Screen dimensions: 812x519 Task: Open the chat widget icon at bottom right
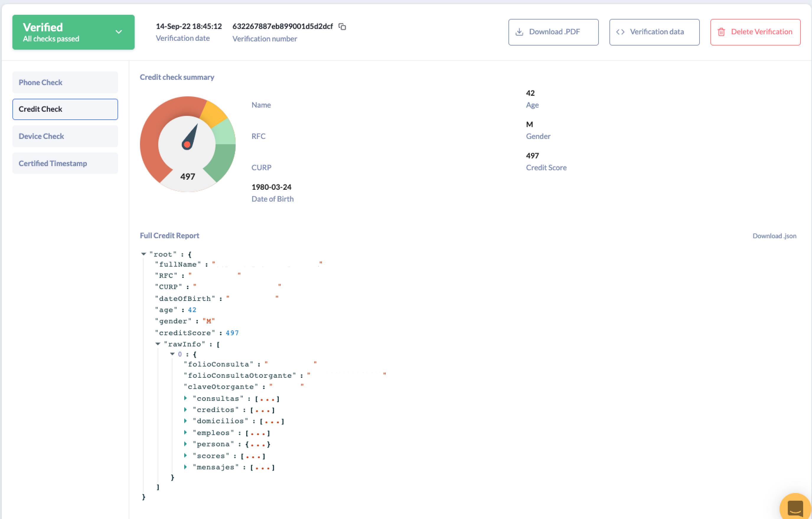click(795, 508)
